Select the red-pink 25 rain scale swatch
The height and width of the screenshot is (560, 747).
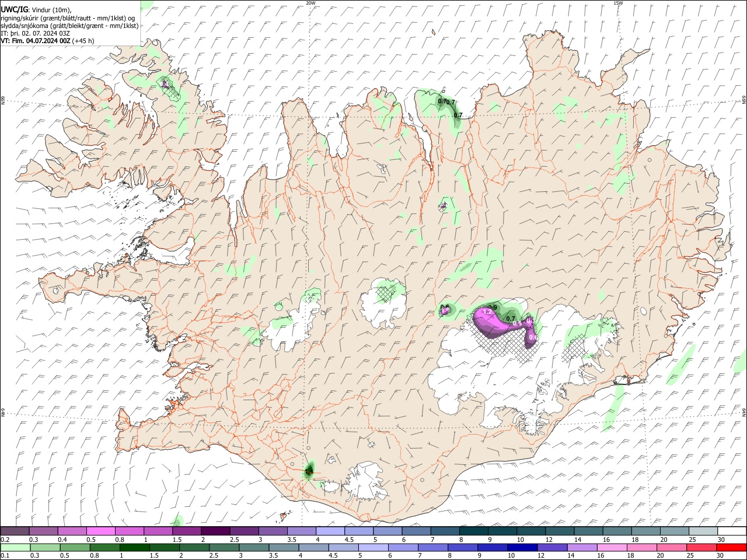coord(701,547)
